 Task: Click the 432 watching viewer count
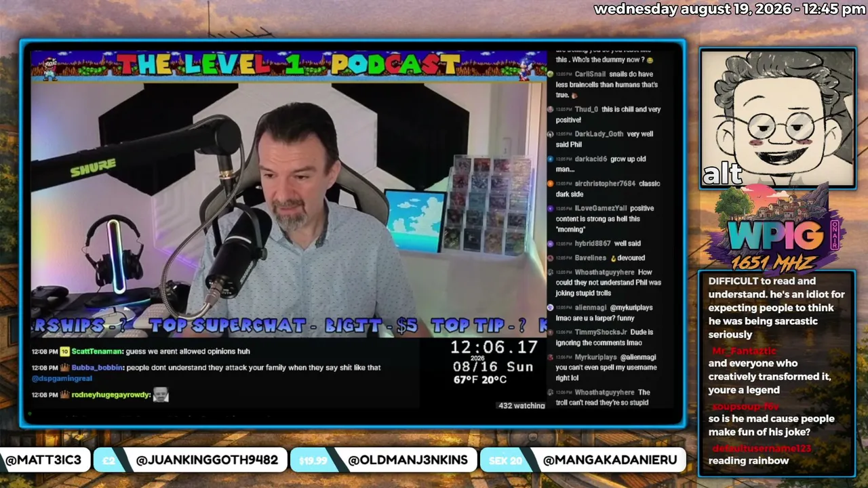coord(521,405)
